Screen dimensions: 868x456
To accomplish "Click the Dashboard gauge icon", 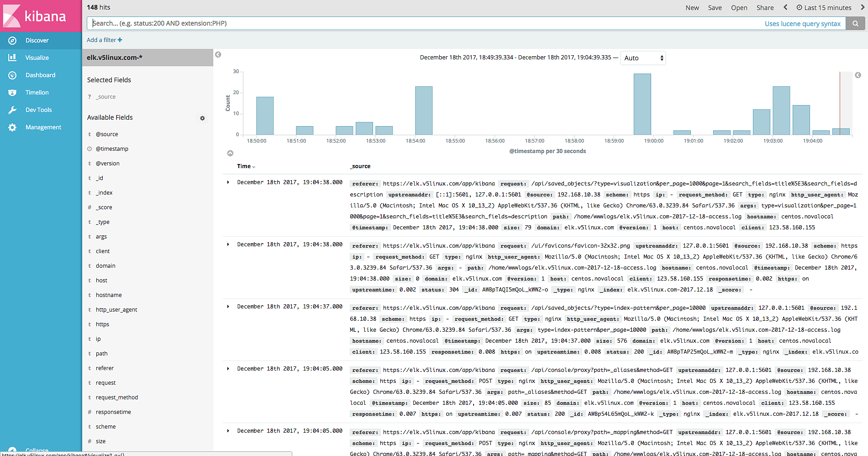I will click(x=12, y=75).
